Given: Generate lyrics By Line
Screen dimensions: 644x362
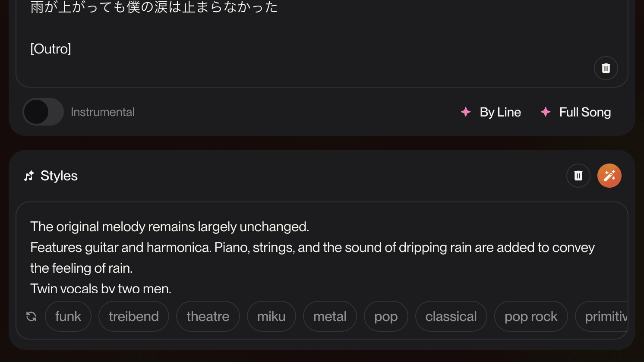Looking at the screenshot, I should [500, 112].
